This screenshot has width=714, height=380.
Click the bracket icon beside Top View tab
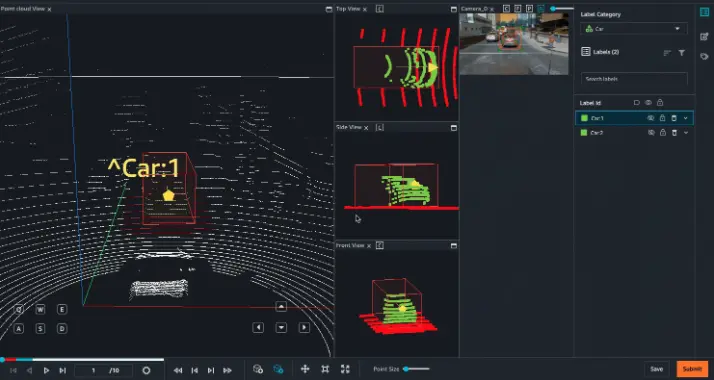pos(379,9)
